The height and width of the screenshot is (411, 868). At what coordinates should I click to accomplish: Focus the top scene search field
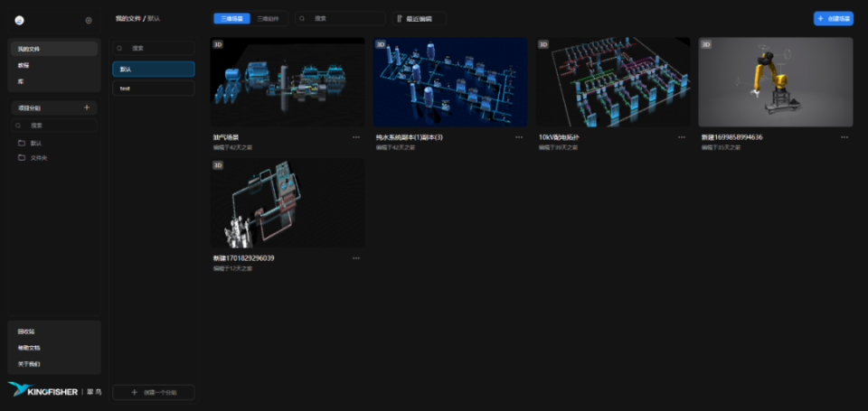(340, 18)
